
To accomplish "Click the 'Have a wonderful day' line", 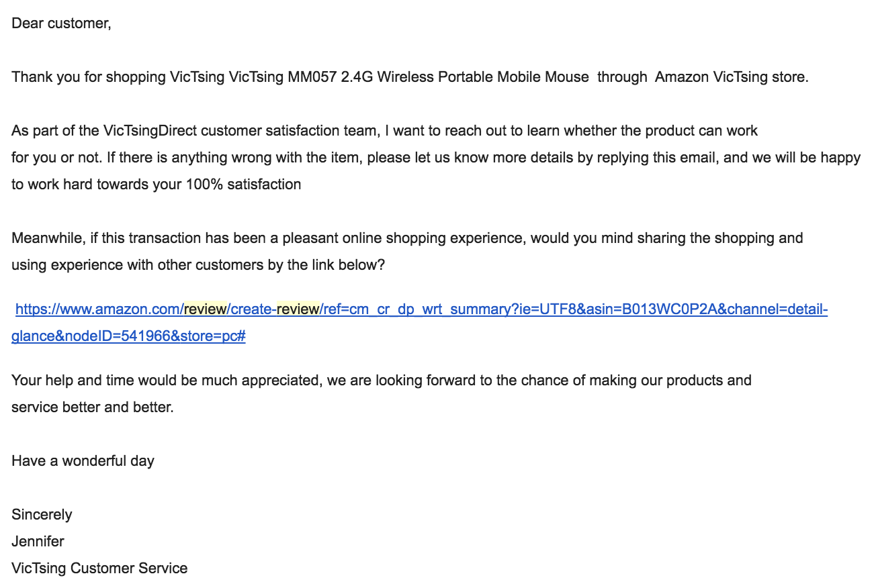I will (83, 461).
